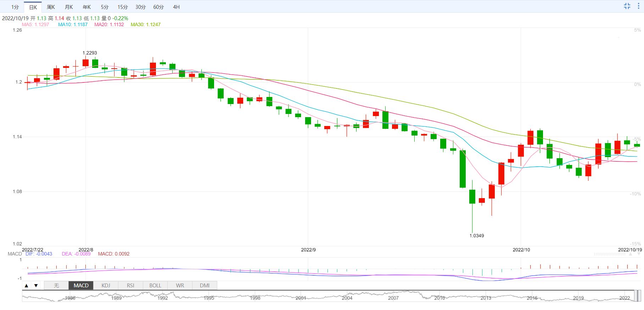Image resolution: width=644 pixels, height=310 pixels.
Task: Switch to the 周K weekly chart
Action: click(x=51, y=7)
